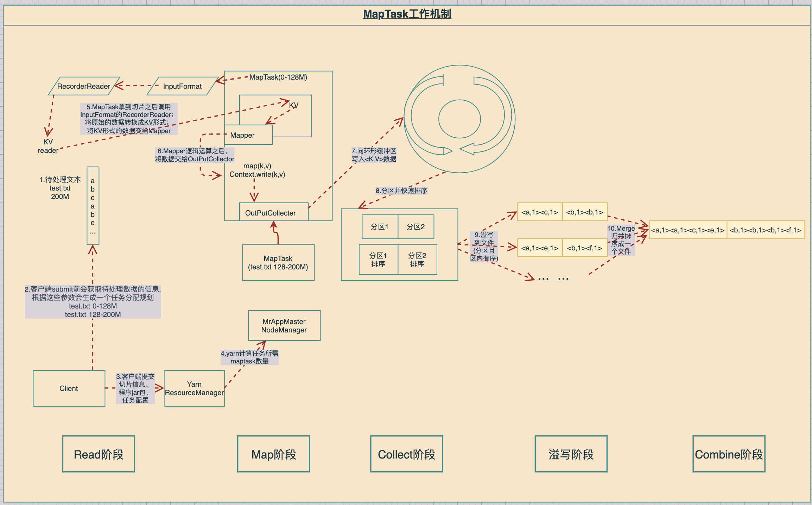
Task: Click the circular ring buffer shape
Action: click(x=459, y=119)
